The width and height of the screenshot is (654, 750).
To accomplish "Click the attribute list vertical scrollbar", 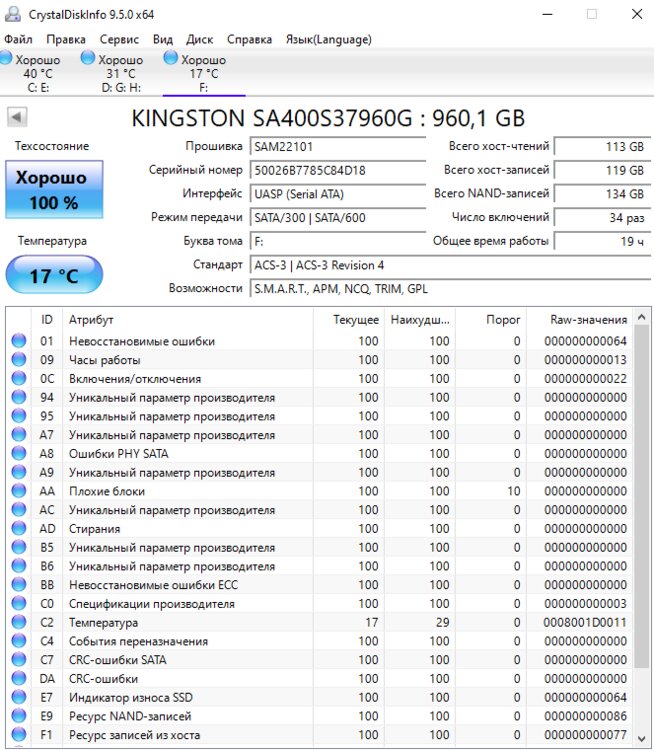I will coord(641,500).
